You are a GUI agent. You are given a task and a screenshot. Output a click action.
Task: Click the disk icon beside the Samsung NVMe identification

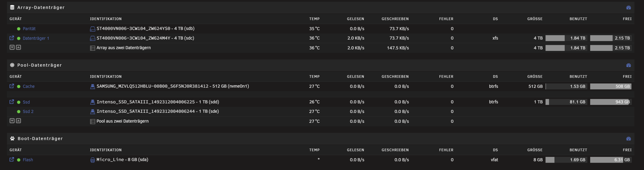pyautogui.click(x=93, y=87)
